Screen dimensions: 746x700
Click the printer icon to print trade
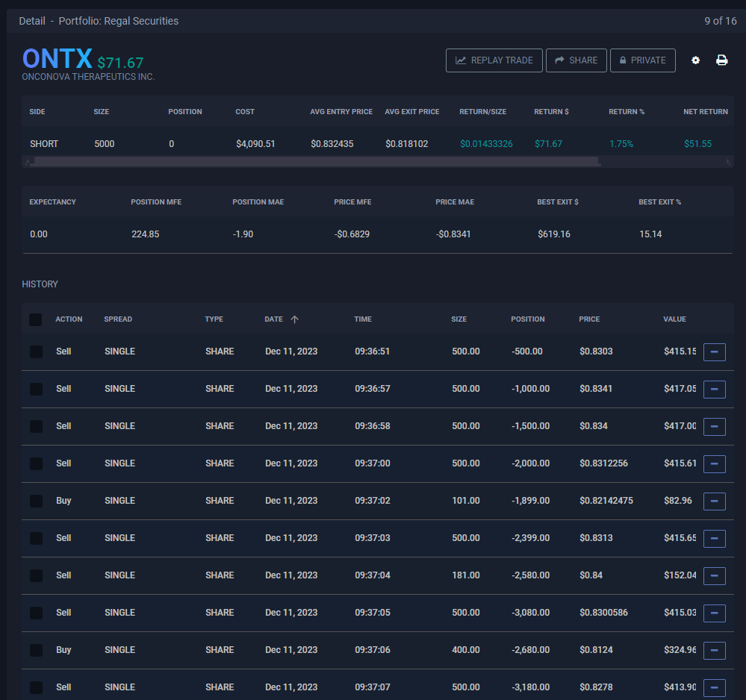pos(722,60)
